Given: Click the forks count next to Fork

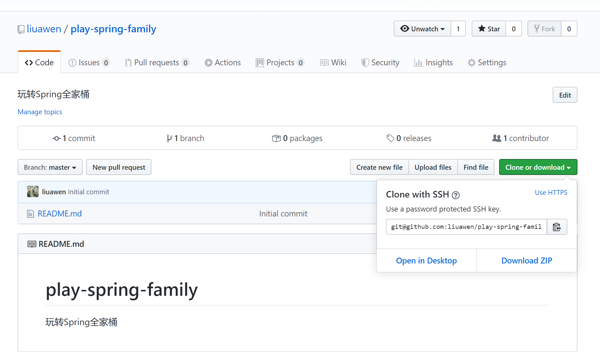Looking at the screenshot, I should coord(569,29).
